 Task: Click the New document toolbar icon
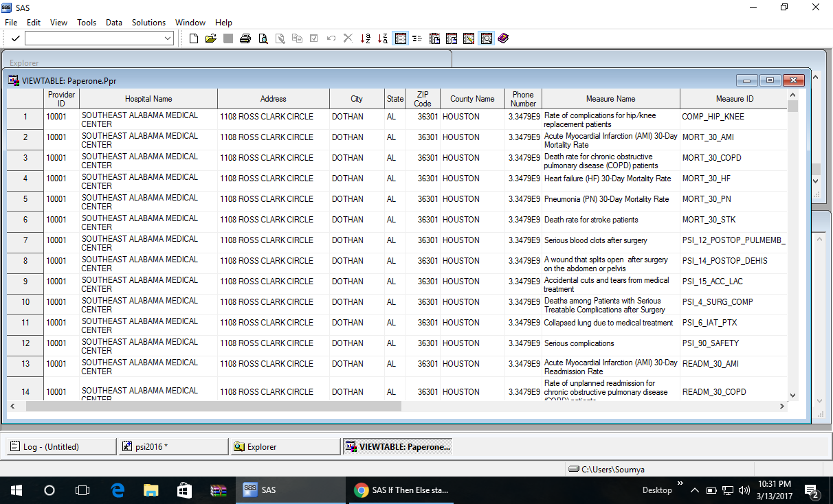point(194,38)
